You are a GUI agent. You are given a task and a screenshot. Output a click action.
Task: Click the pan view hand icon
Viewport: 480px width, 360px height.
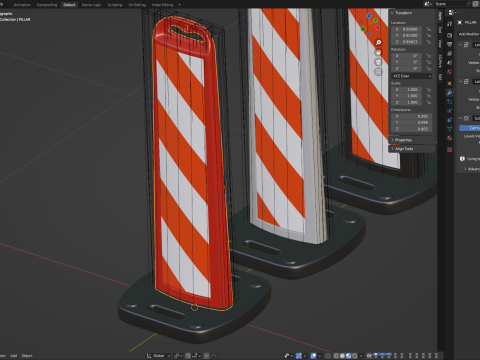378,52
